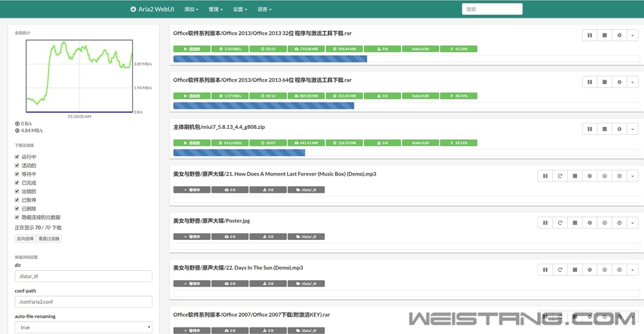The width and height of the screenshot is (644, 334).
Task: Open the 设置 menu
Action: [241, 9]
